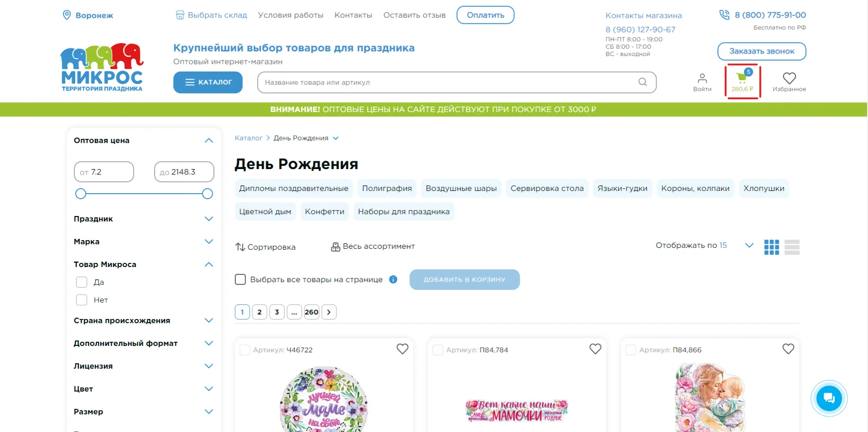Click the Заказать звонок button
Viewport: 868px width, 432px height.
tap(761, 51)
